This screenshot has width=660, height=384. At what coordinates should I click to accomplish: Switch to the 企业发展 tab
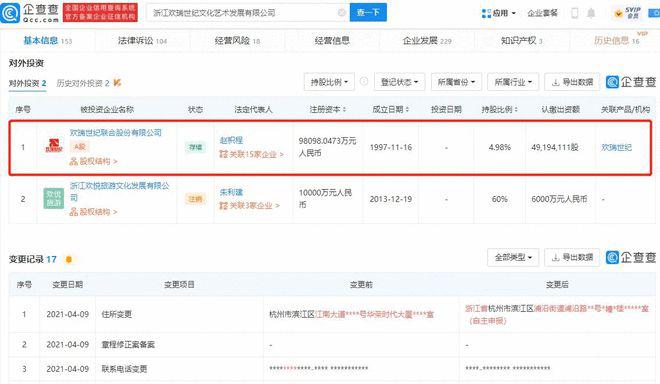coord(427,40)
